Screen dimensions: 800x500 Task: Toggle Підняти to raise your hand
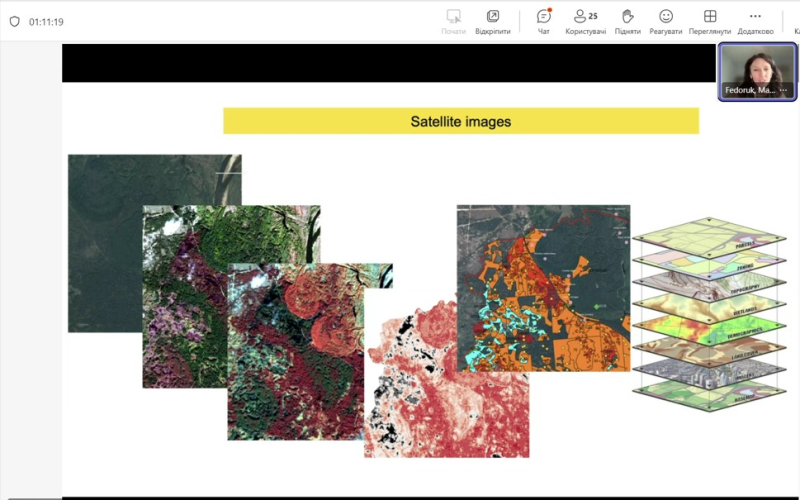pyautogui.click(x=628, y=21)
